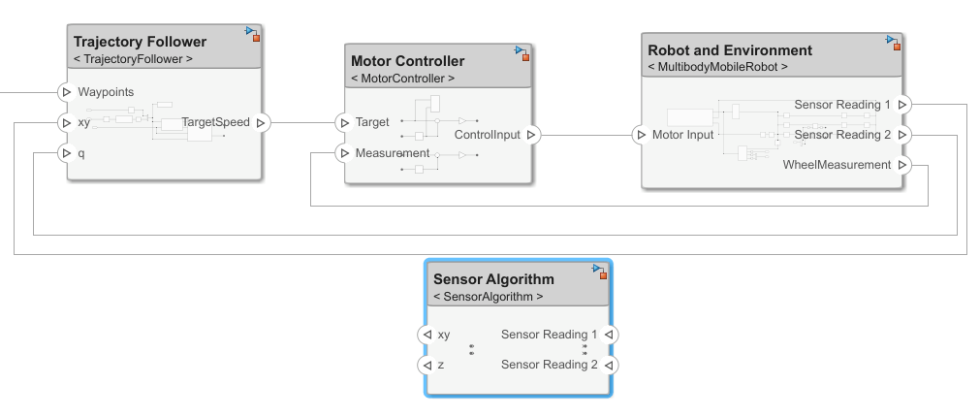
Task: Click the WheelMeasurement output port
Action: point(902,165)
